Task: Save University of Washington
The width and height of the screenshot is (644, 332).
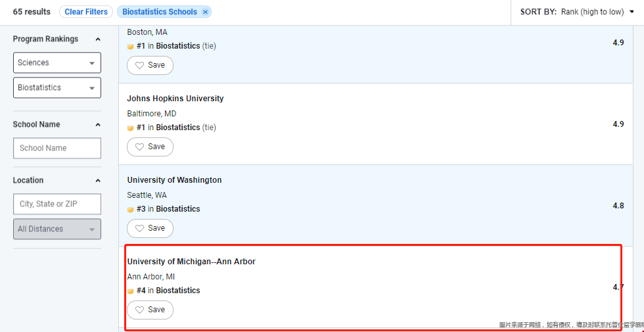Action: [150, 229]
